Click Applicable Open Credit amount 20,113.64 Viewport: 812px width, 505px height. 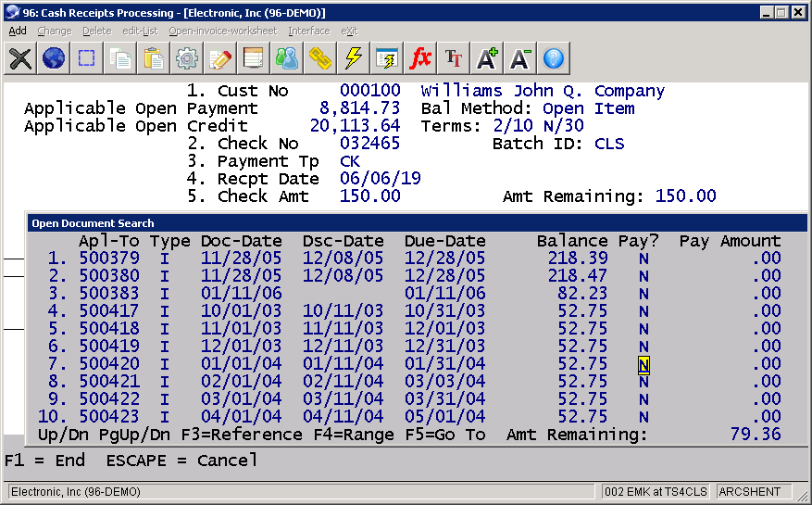point(355,125)
